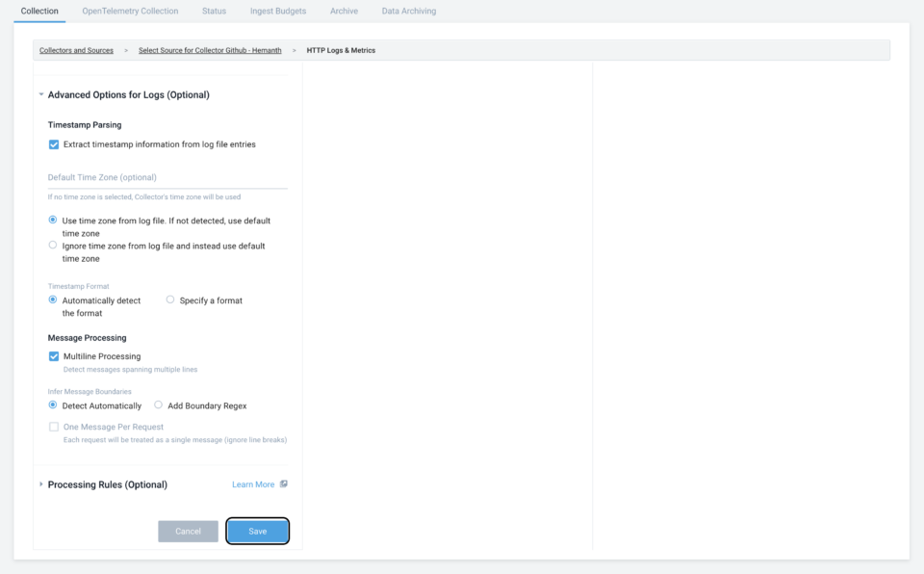The height and width of the screenshot is (574, 924).
Task: Open Select Source for Collector Github - Hemanth
Action: click(210, 49)
